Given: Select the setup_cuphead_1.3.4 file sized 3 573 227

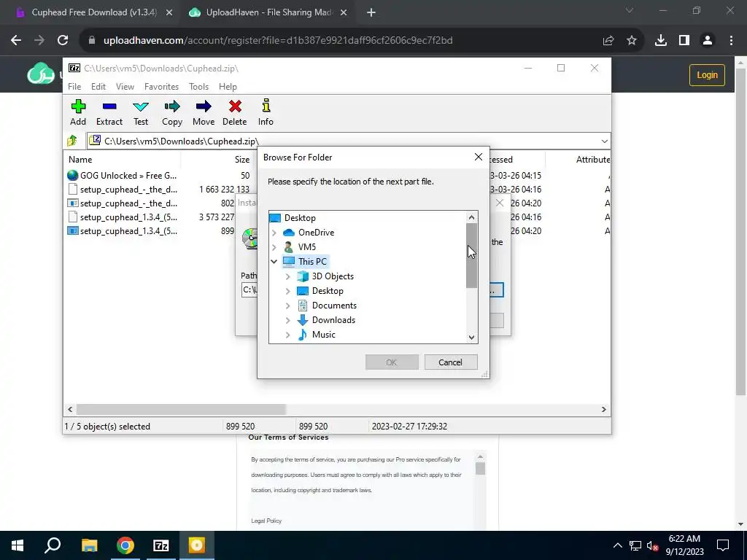Looking at the screenshot, I should [x=123, y=217].
